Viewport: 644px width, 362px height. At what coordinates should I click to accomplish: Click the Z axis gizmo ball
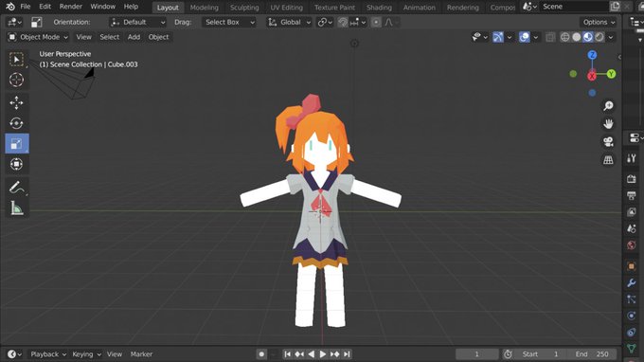pyautogui.click(x=592, y=55)
